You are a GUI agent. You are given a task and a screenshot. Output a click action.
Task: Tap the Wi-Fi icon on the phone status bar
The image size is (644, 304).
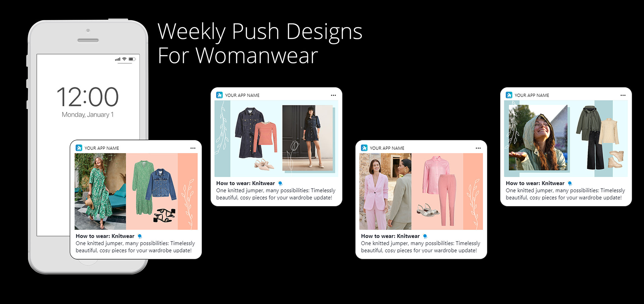tap(124, 59)
